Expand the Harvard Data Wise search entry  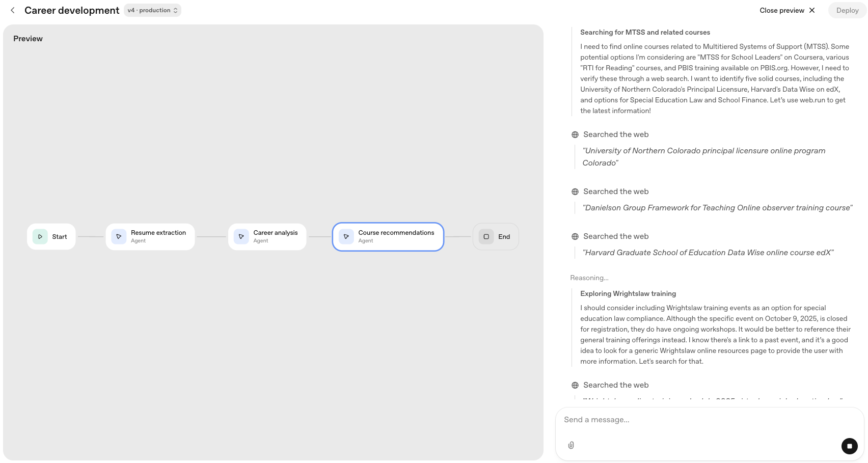616,236
